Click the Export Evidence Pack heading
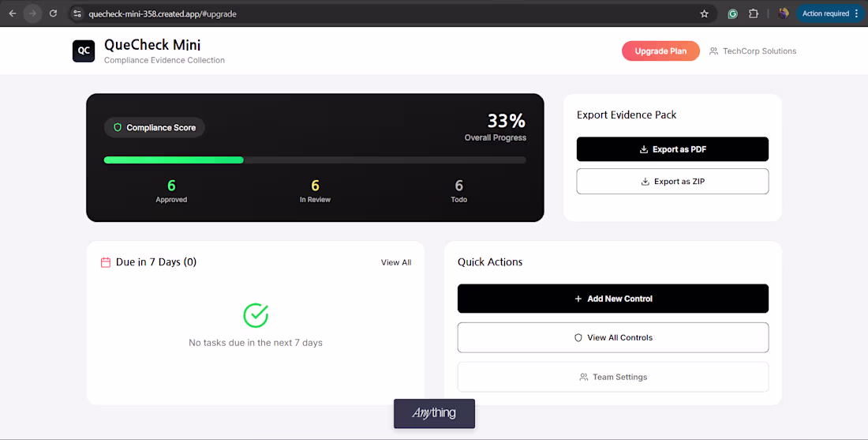The image size is (868, 440). [x=627, y=115]
